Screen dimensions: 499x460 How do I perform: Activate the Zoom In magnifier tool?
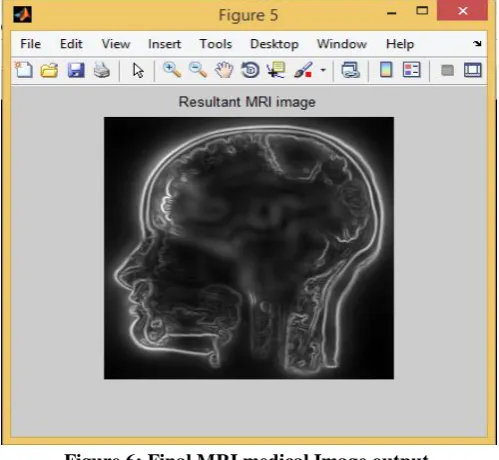point(172,70)
